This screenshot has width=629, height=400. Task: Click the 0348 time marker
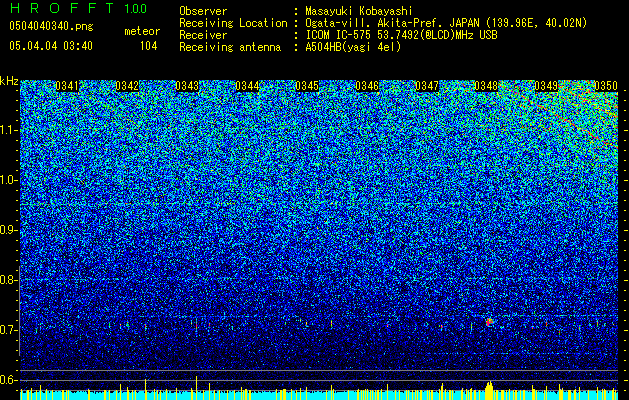pyautogui.click(x=486, y=86)
